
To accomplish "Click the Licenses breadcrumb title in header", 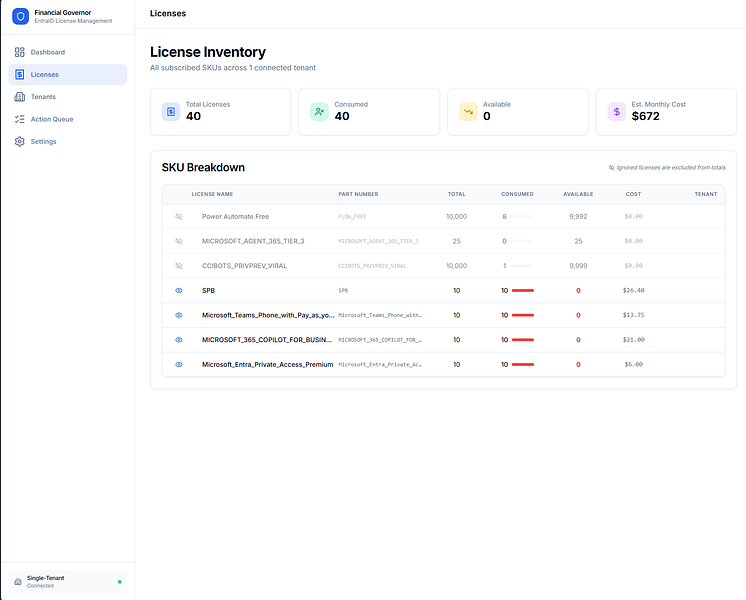I will click(168, 13).
